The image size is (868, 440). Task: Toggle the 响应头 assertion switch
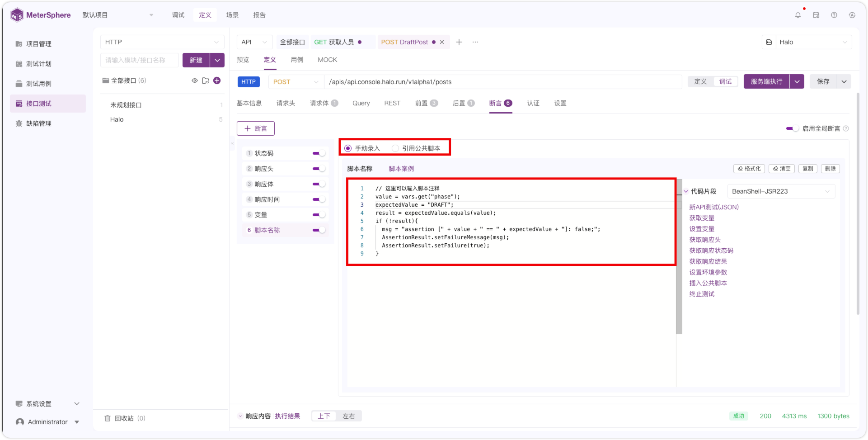(x=319, y=169)
